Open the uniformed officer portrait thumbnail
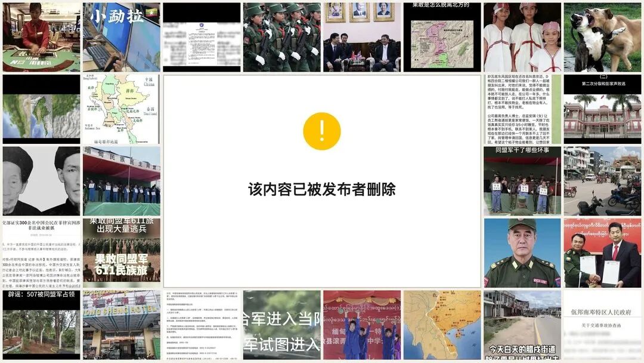Image resolution: width=644 pixels, height=363 pixels. point(522,253)
